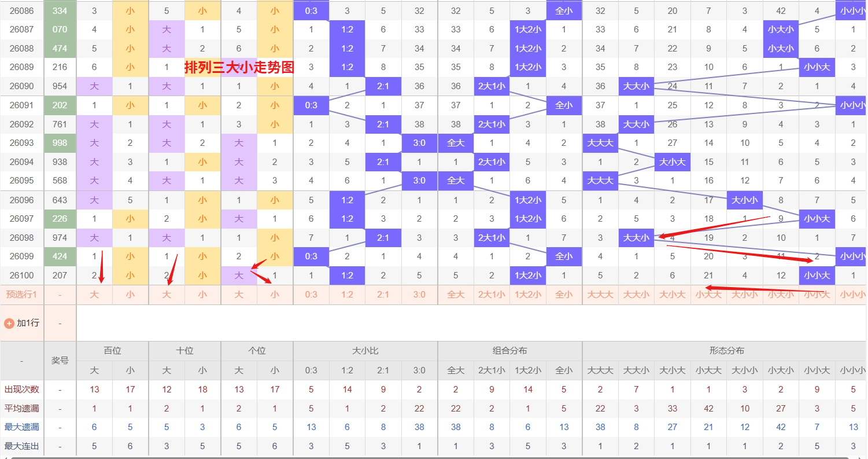The image size is (868, 459).
Task: Toggle 2大1小 in the 预选行1 row
Action: [x=492, y=295]
